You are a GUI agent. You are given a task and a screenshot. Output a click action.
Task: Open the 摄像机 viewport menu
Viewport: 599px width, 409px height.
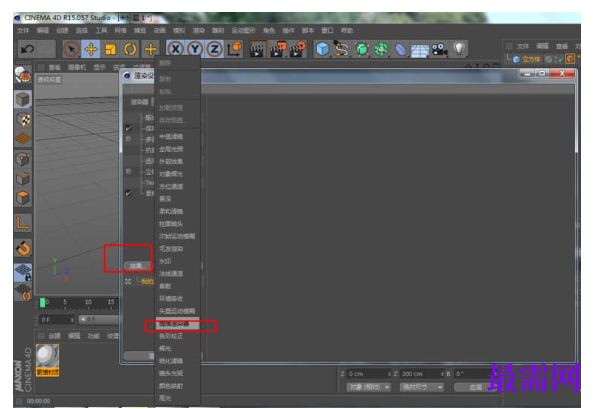pos(77,68)
